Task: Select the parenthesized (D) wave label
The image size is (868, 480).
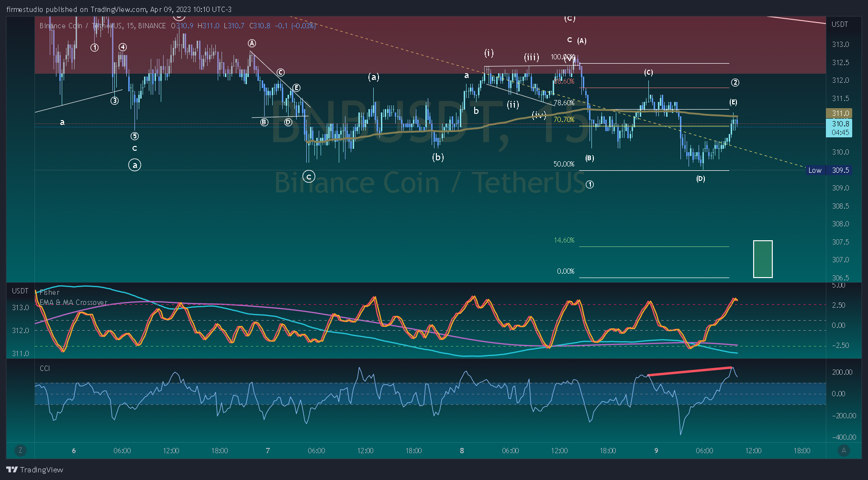Action: pos(701,179)
